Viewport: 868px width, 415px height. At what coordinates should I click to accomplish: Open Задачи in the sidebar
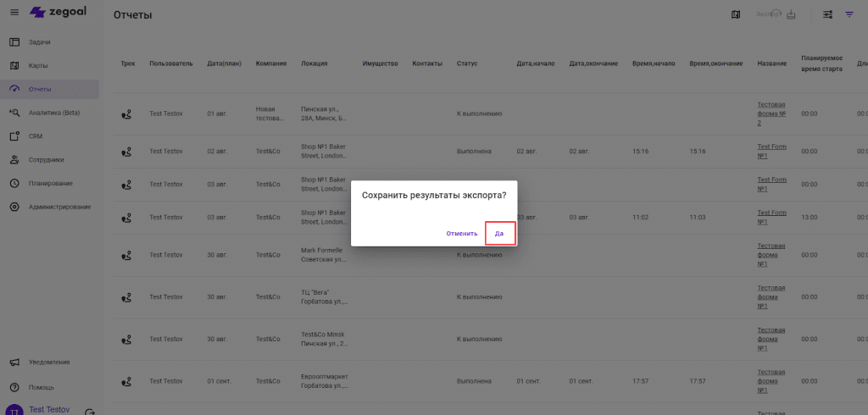click(40, 41)
